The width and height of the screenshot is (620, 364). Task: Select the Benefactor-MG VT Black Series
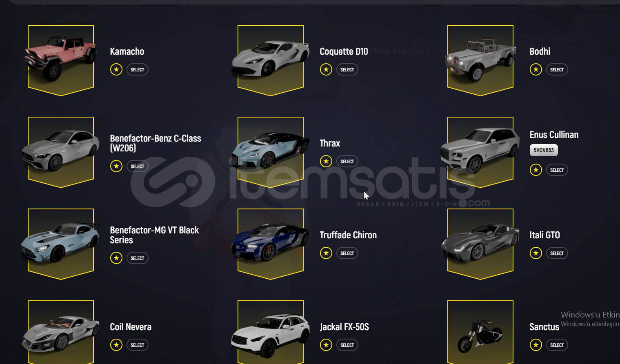pyautogui.click(x=138, y=258)
